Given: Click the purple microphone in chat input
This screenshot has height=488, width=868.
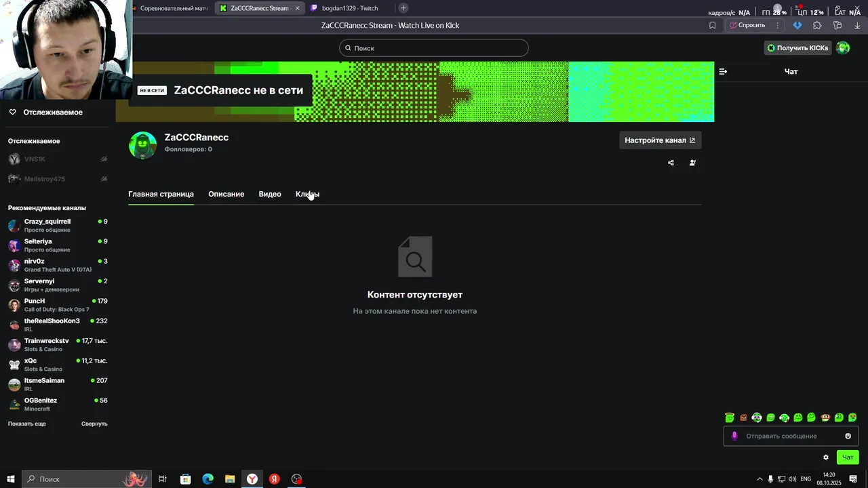Looking at the screenshot, I should pyautogui.click(x=734, y=436).
